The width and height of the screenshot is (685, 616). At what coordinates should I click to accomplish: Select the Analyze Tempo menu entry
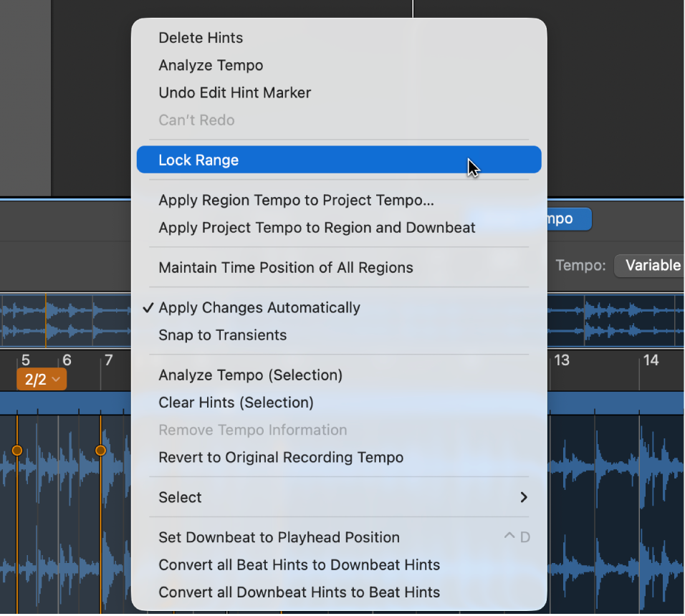pos(339,65)
